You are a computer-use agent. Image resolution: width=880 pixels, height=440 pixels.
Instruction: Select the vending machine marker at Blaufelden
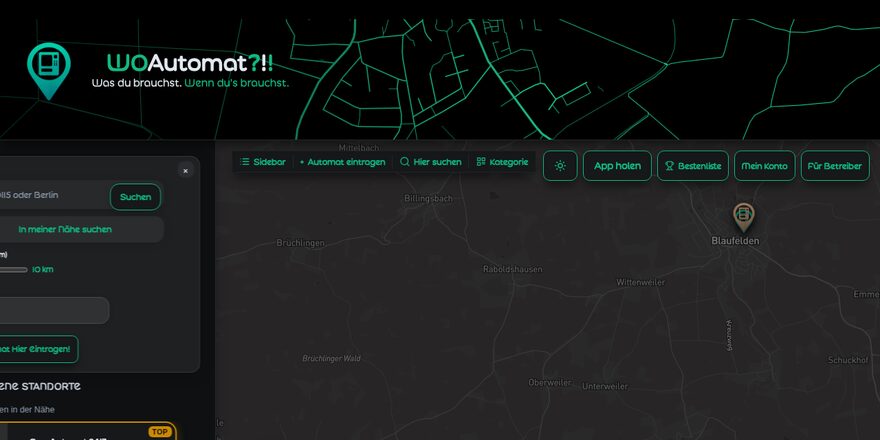[744, 217]
